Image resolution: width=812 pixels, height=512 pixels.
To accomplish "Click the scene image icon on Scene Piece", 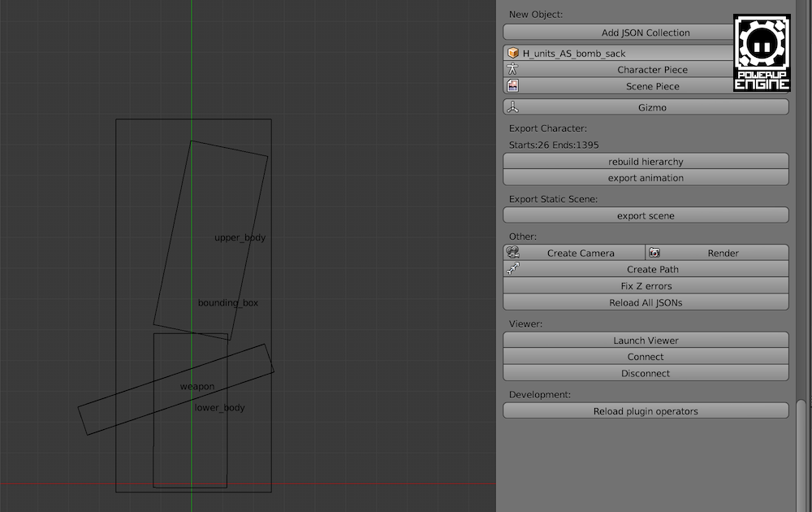I will [x=512, y=85].
